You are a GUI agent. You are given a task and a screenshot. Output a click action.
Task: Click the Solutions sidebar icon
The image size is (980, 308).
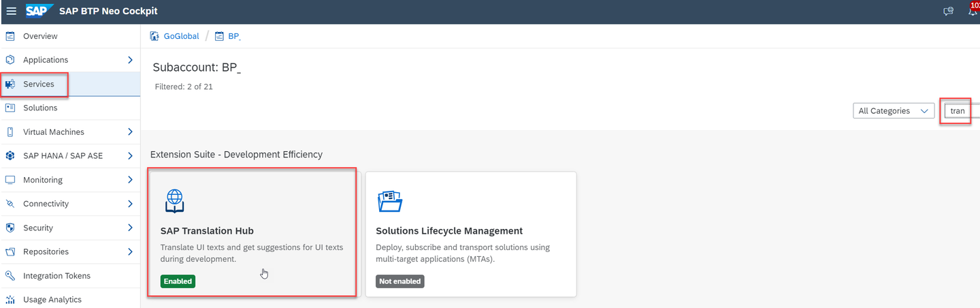(10, 108)
